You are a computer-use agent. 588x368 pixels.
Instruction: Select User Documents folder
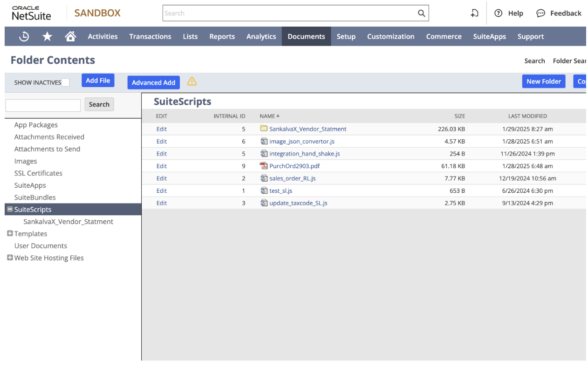[41, 246]
